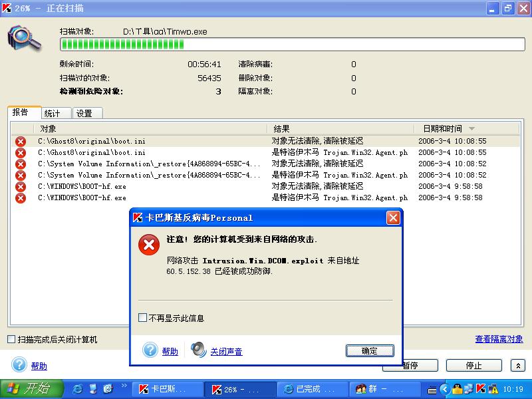The height and width of the screenshot is (399, 532).
Task: Click remaining time 00:56:41
Action: pyautogui.click(x=204, y=65)
